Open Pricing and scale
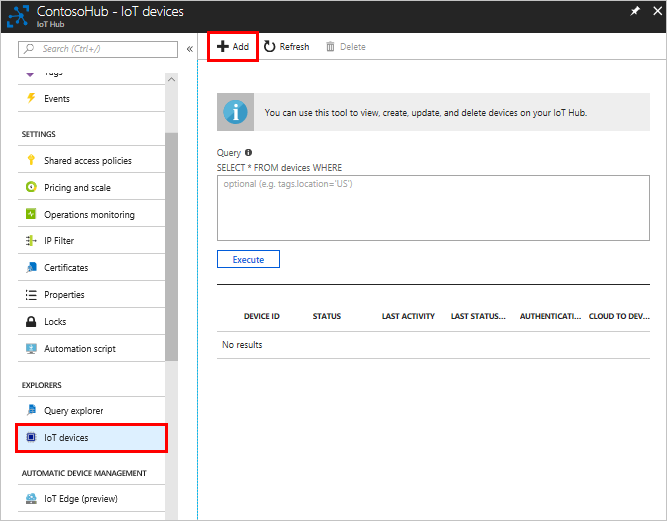This screenshot has height=521, width=667. pos(91,187)
